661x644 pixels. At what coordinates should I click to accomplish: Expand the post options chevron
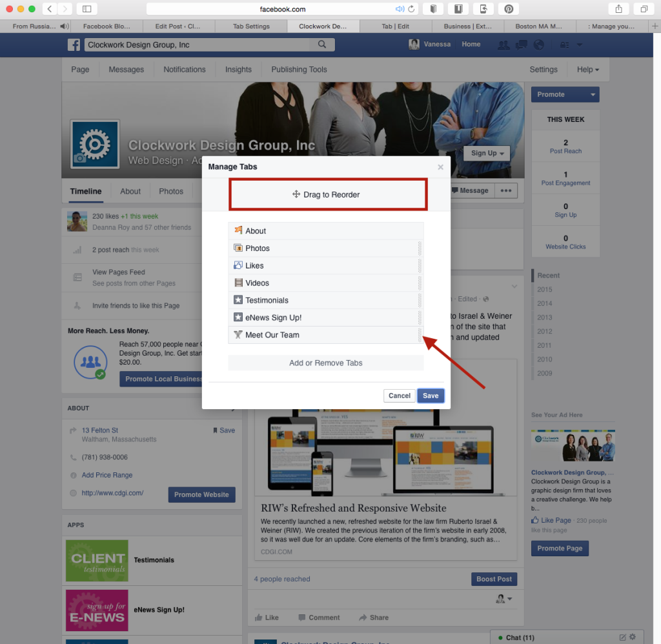pos(514,287)
